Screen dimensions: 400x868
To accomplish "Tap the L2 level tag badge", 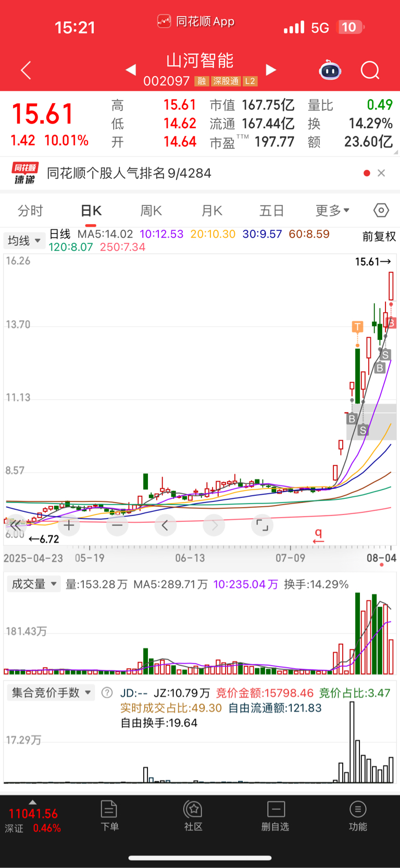I will [250, 81].
